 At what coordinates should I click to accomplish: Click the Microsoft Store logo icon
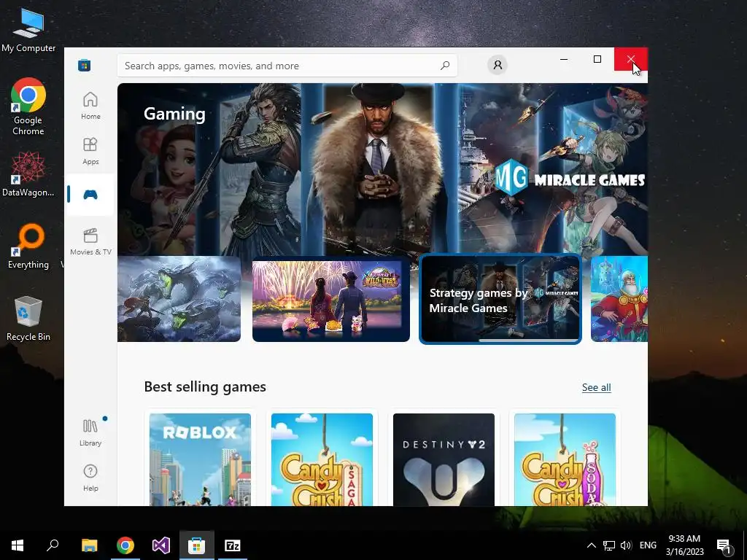(85, 65)
